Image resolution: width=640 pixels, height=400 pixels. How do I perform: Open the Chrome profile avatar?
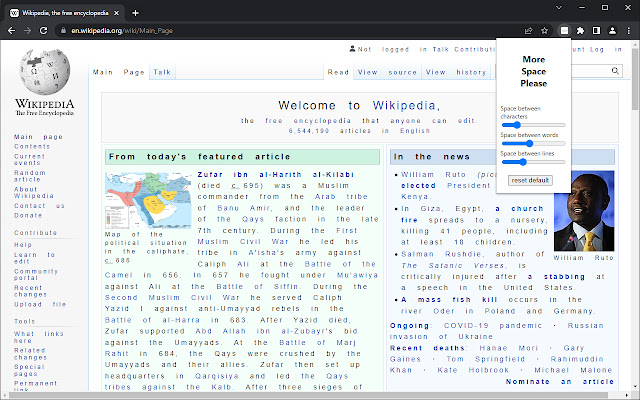point(612,31)
